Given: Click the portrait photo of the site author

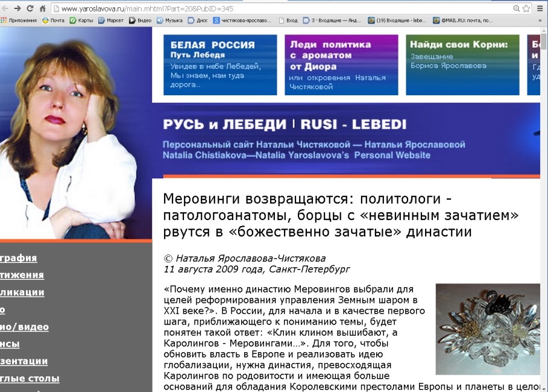Looking at the screenshot, I should pos(76,133).
